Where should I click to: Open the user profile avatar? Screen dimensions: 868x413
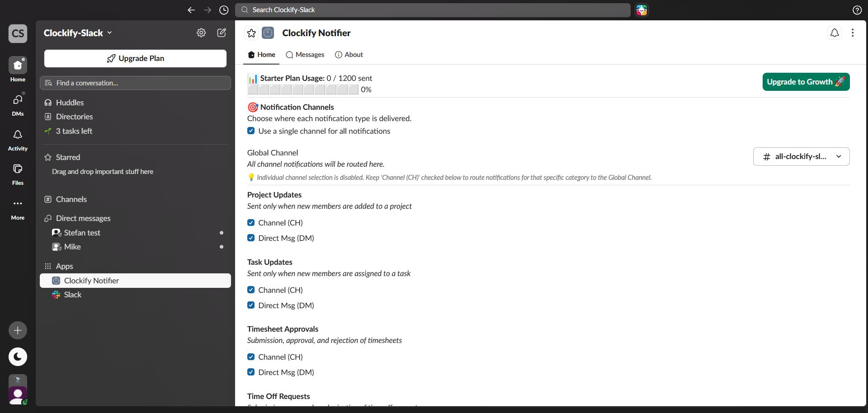[x=18, y=395]
